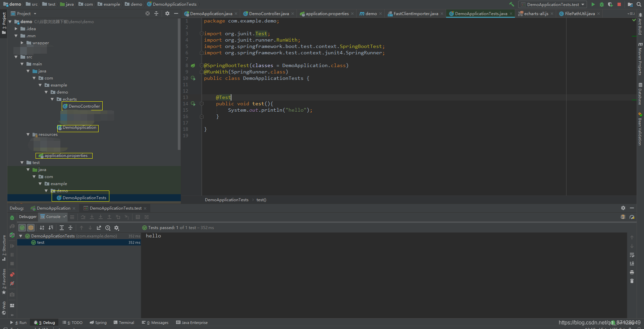Collapse the resources folder
This screenshot has height=329, width=644.
point(28,134)
